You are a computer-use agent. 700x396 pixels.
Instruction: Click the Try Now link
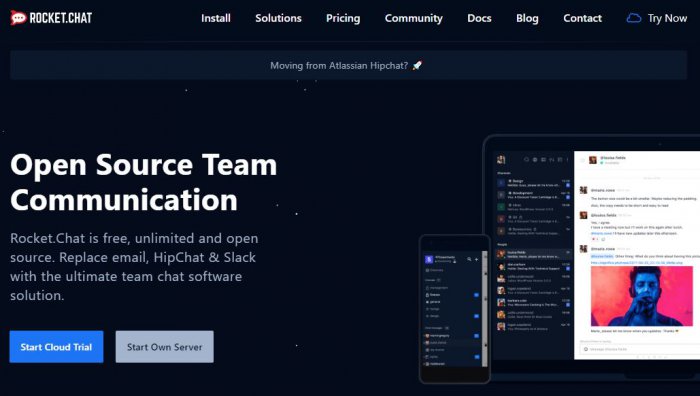(667, 18)
